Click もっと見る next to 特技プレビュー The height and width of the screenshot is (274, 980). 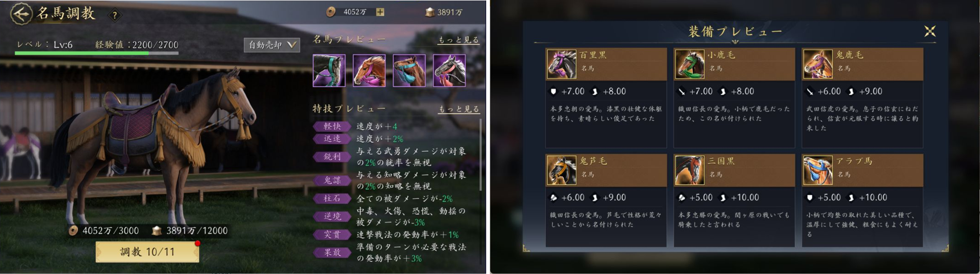click(458, 109)
